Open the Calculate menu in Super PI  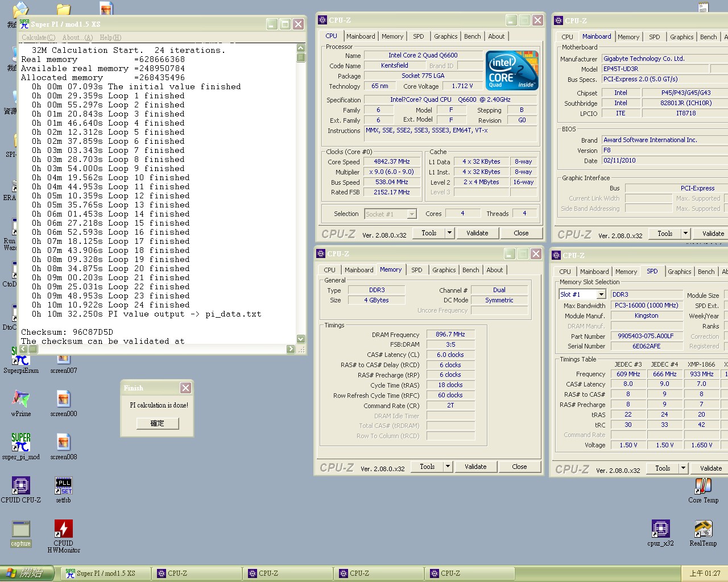39,38
